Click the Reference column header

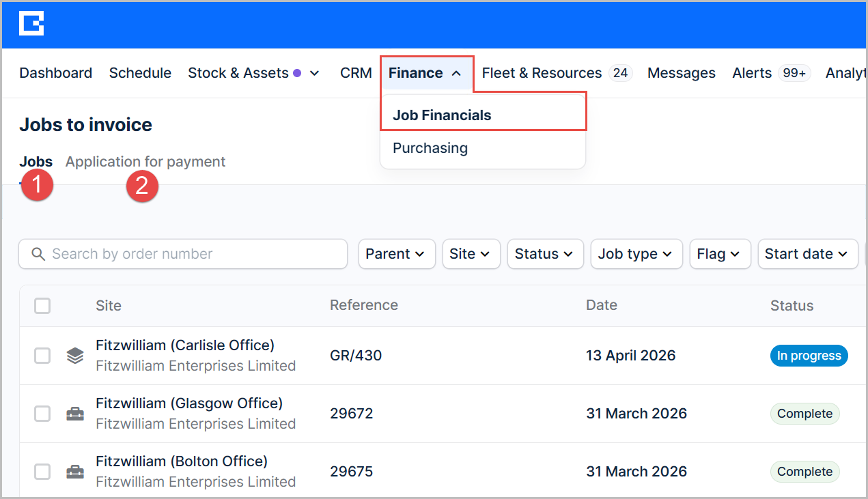364,306
